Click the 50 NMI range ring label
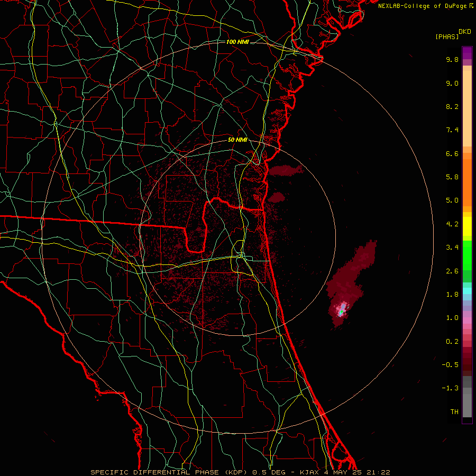Viewport: 476px width, 476px height. pyautogui.click(x=237, y=140)
